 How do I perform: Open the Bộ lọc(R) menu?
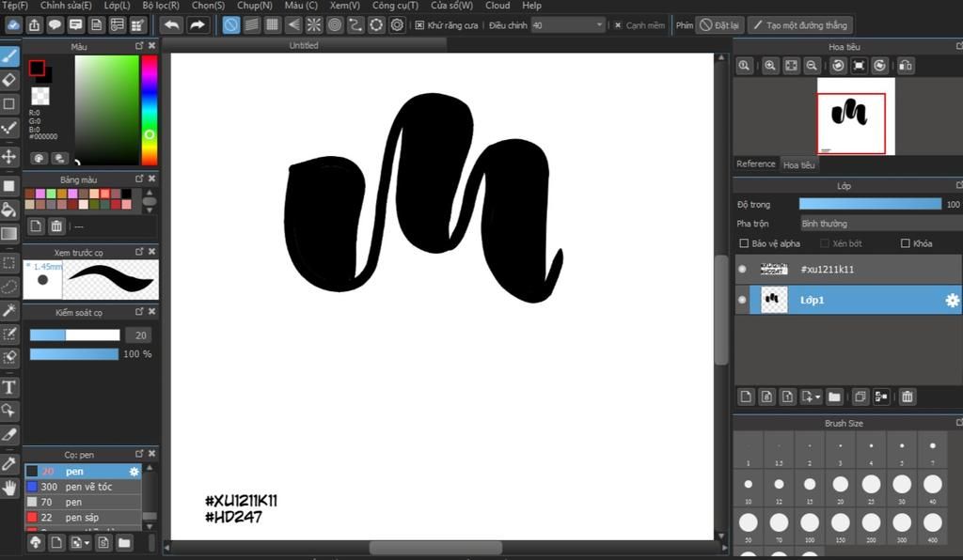[161, 6]
